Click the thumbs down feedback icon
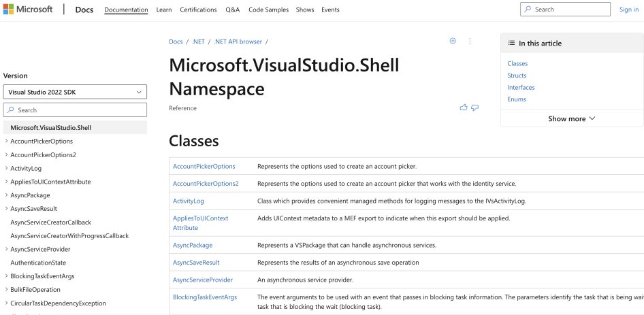 pyautogui.click(x=475, y=107)
